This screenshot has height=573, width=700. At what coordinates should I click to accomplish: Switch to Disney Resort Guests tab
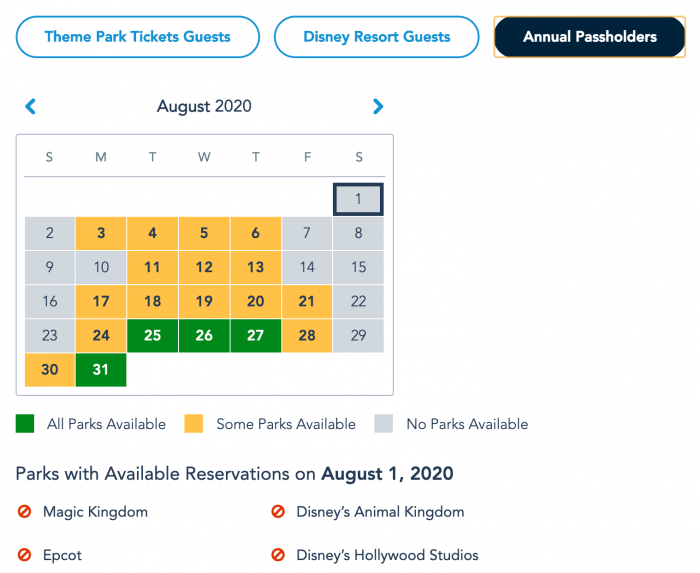[376, 37]
